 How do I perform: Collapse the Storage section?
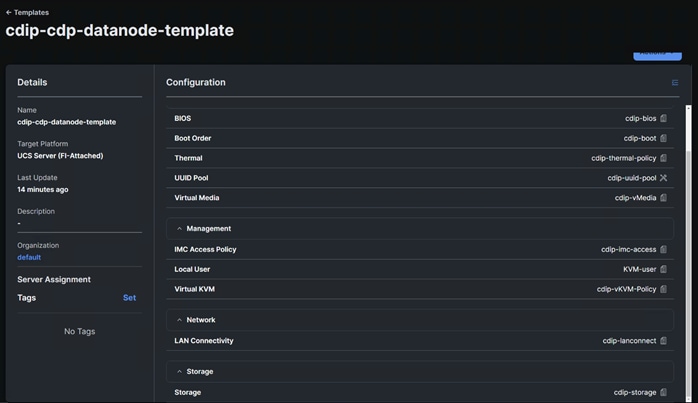click(179, 371)
